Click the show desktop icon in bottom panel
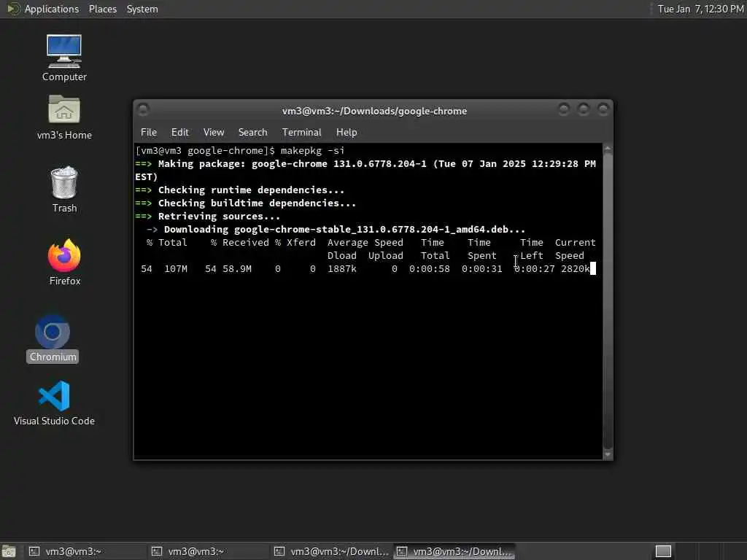This screenshot has height=560, width=747. (9, 551)
